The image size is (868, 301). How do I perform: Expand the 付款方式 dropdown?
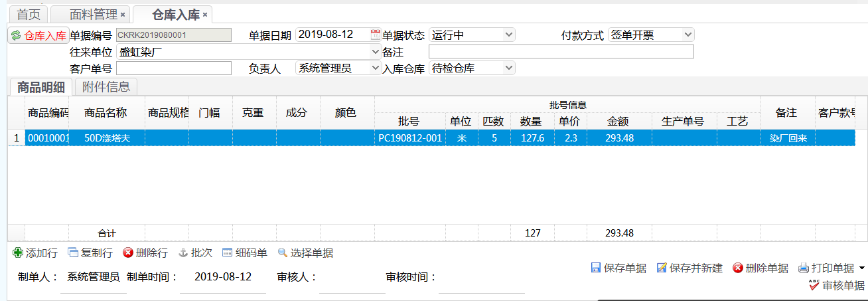[687, 35]
